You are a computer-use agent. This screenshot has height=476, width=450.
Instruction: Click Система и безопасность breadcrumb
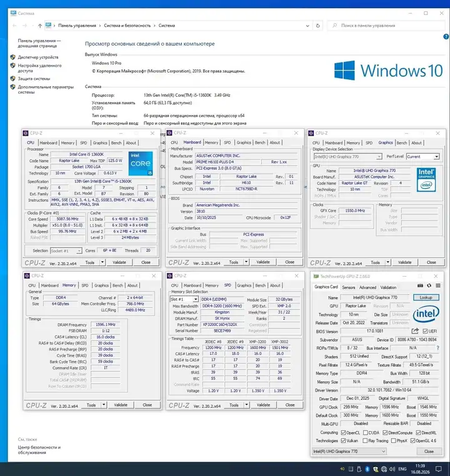coord(127,26)
